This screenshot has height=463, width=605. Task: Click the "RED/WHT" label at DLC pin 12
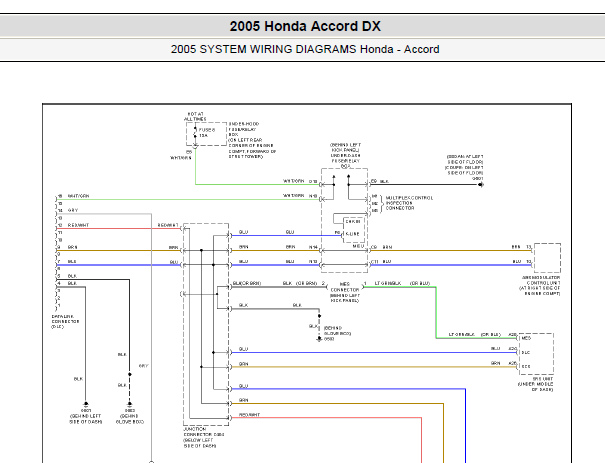78,225
